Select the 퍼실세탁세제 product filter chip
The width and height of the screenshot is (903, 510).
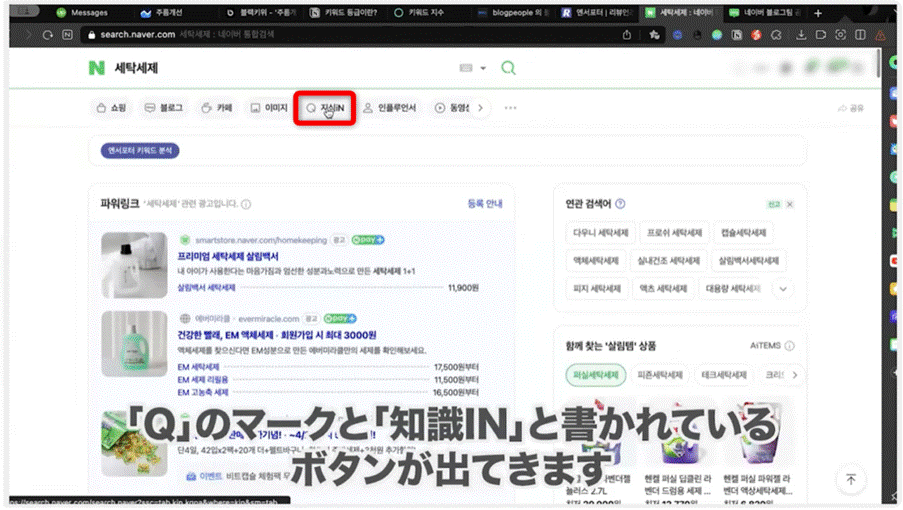594,376
